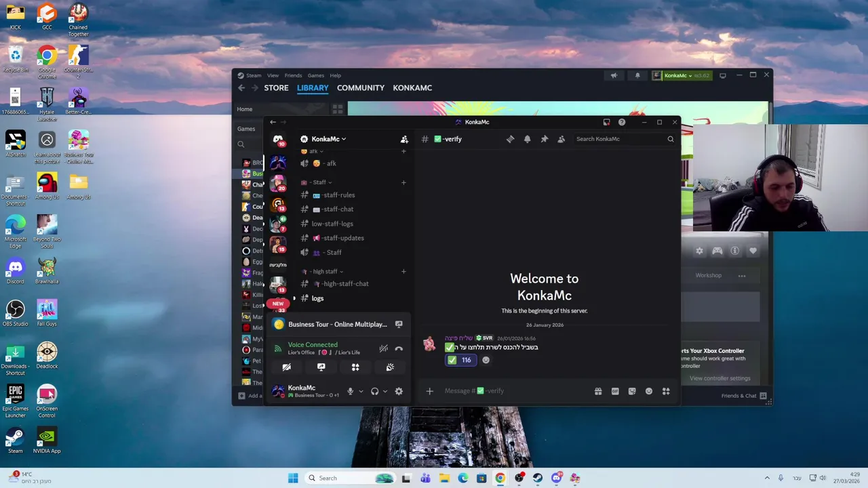Image resolution: width=868 pixels, height=488 pixels.
Task: Open Discord direct messages home icon
Action: point(278,139)
